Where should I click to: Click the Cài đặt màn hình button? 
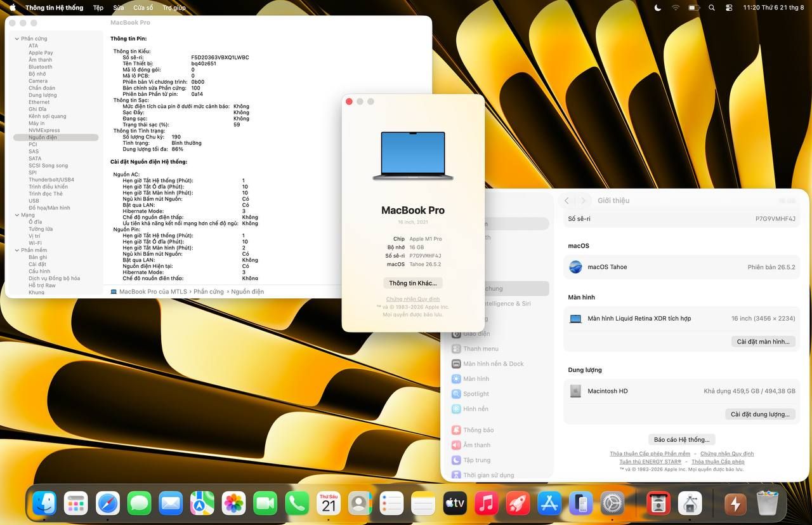(x=763, y=342)
